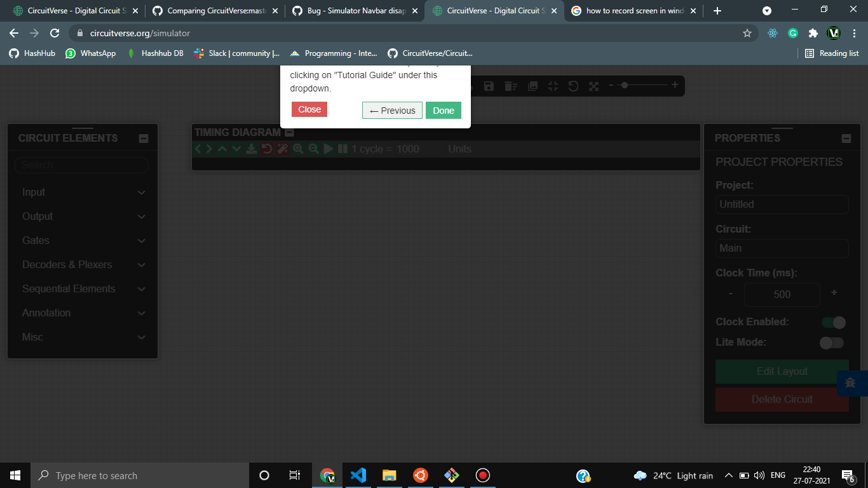Click the fullscreen expand icon in quick toolbar
The width and height of the screenshot is (868, 488).
coord(593,86)
